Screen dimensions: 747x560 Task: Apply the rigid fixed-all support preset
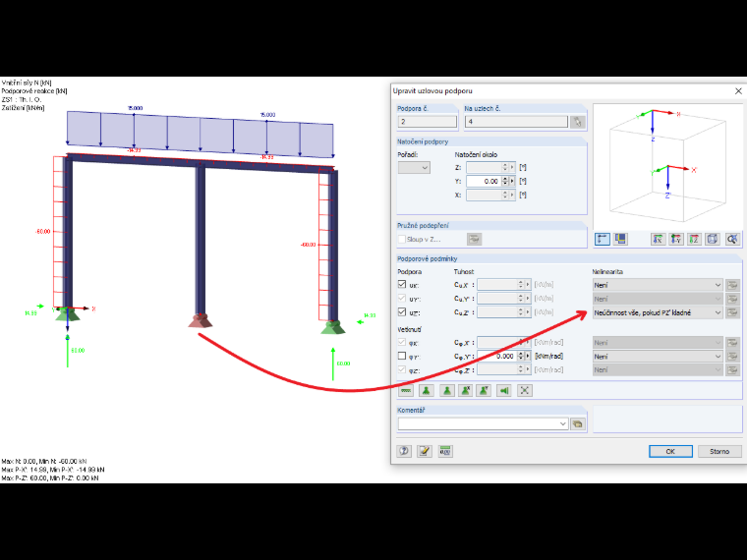point(525,390)
